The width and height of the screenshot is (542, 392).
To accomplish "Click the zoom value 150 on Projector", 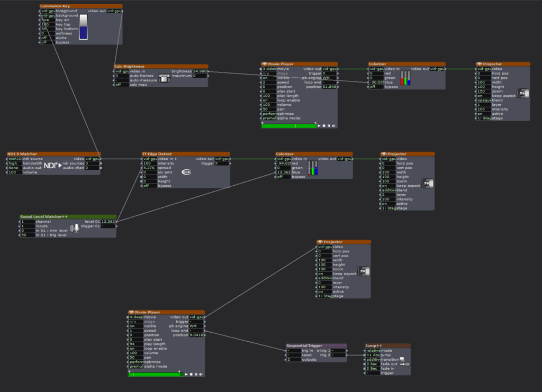I will 484,91.
